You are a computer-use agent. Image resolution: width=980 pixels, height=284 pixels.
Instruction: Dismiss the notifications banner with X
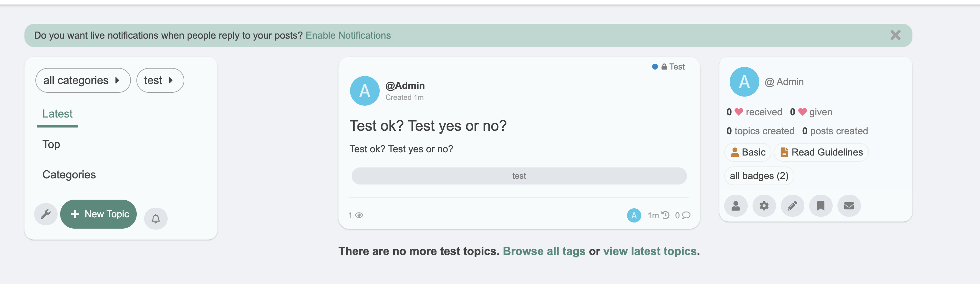point(895,35)
